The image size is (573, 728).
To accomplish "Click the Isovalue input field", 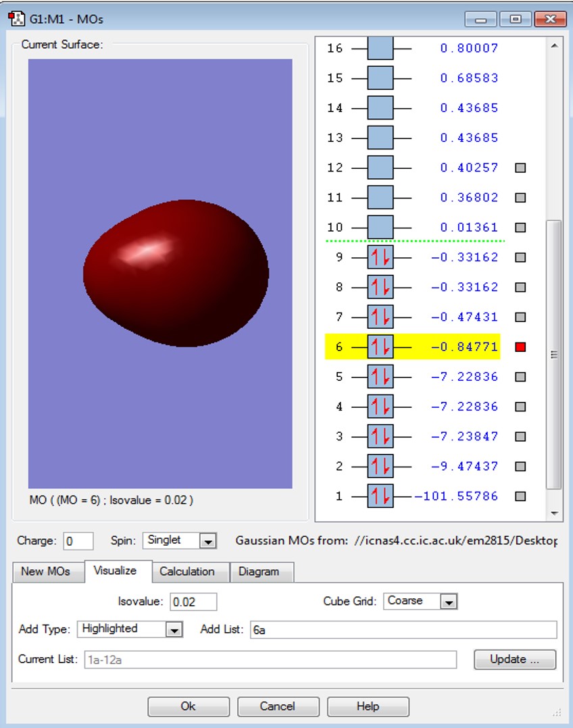I will pos(193,602).
